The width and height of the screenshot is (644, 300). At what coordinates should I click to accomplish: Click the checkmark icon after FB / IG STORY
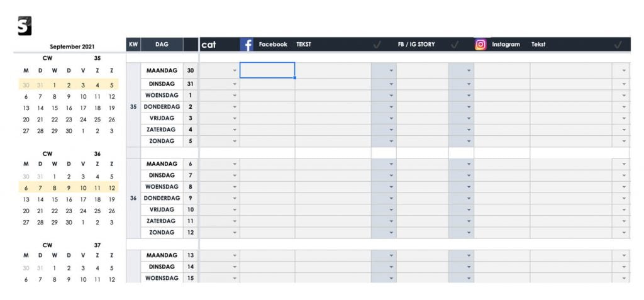click(454, 45)
